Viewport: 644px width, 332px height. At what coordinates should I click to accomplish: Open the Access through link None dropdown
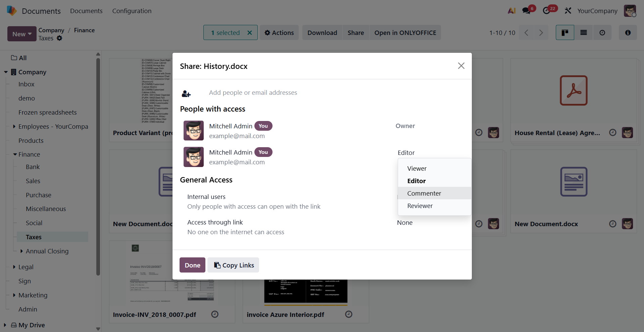pyautogui.click(x=405, y=223)
